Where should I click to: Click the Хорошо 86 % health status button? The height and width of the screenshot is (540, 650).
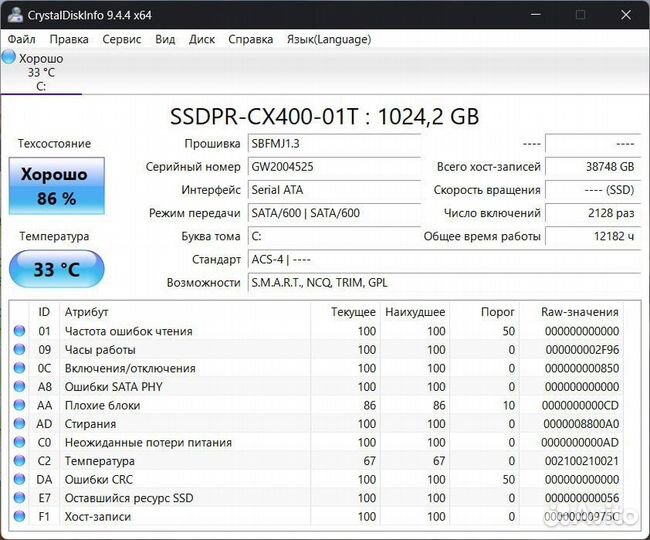(57, 186)
